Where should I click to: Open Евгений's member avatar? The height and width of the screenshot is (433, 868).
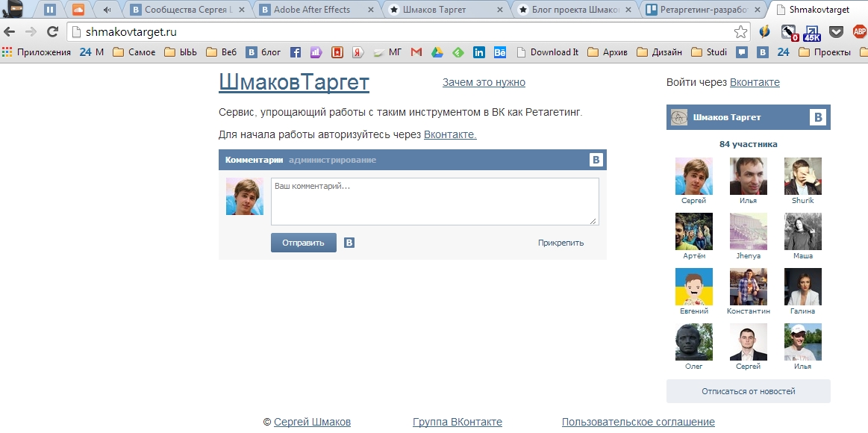[x=693, y=287]
